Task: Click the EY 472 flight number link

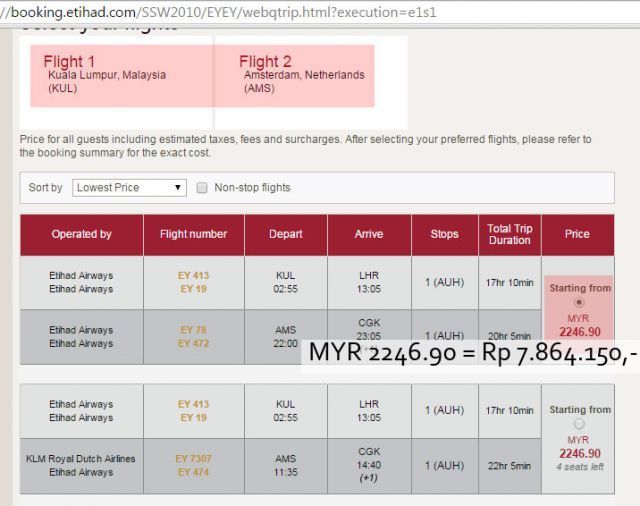Action: coord(193,344)
